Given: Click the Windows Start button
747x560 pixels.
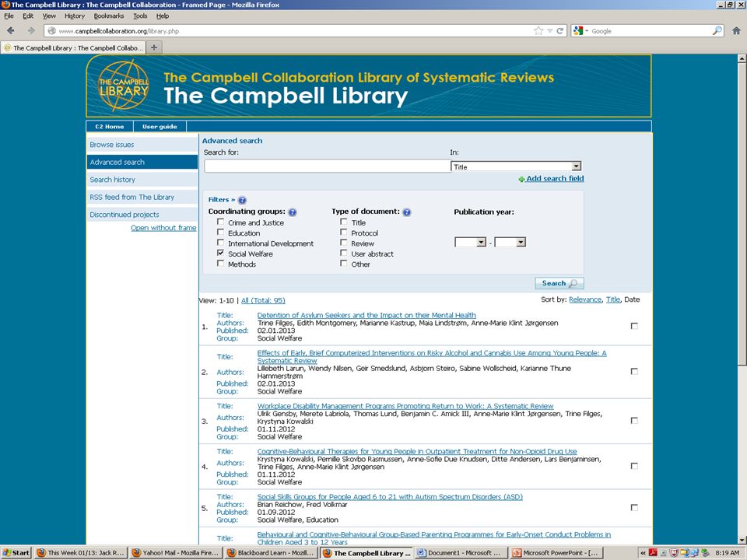Looking at the screenshot, I should tap(16, 553).
